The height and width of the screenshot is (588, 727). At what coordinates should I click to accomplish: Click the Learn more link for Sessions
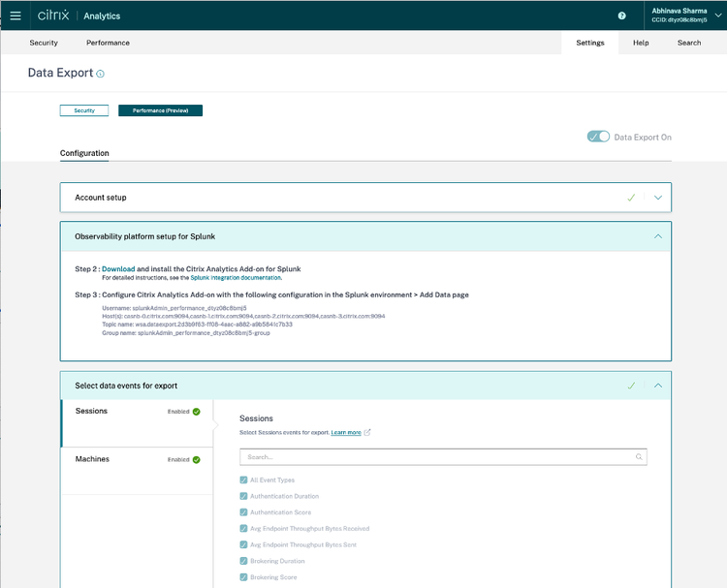pyautogui.click(x=346, y=432)
